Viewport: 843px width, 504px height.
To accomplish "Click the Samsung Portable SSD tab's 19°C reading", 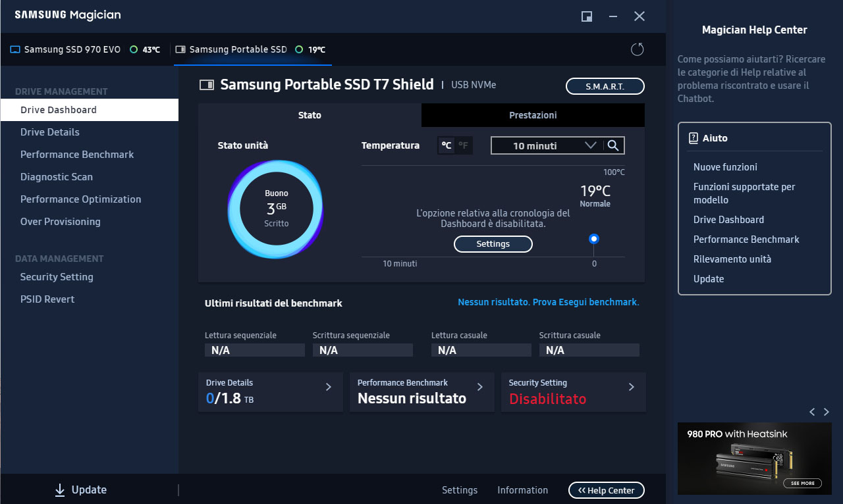I will [x=317, y=49].
